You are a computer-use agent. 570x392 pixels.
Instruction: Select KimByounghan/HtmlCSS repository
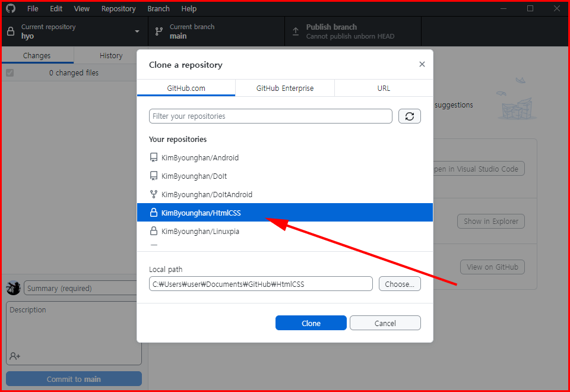[x=285, y=213]
